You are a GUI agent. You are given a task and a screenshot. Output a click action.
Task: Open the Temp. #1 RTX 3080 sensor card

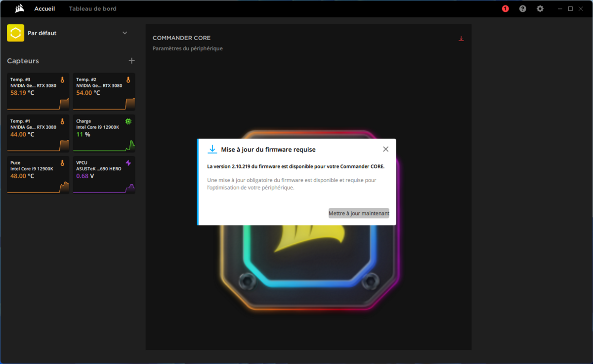point(38,133)
